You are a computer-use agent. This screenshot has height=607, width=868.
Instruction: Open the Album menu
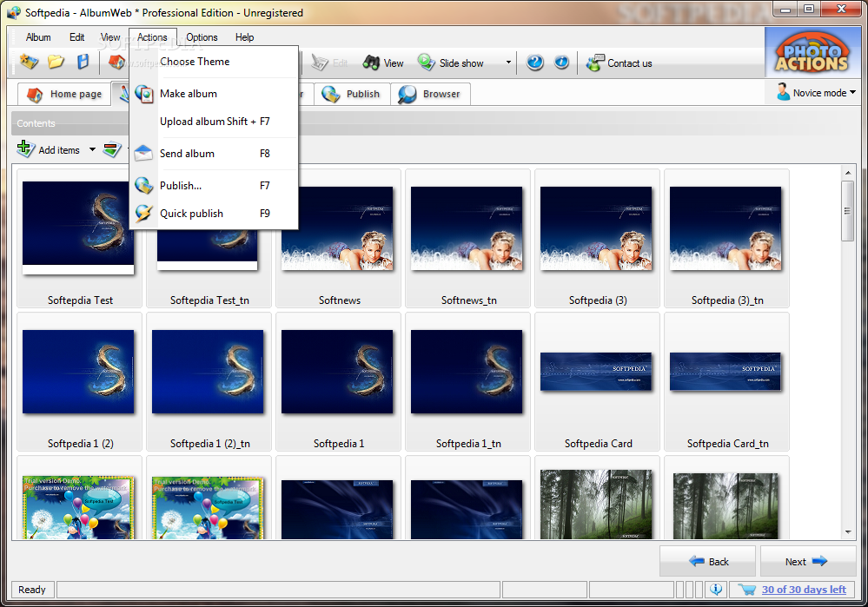38,37
